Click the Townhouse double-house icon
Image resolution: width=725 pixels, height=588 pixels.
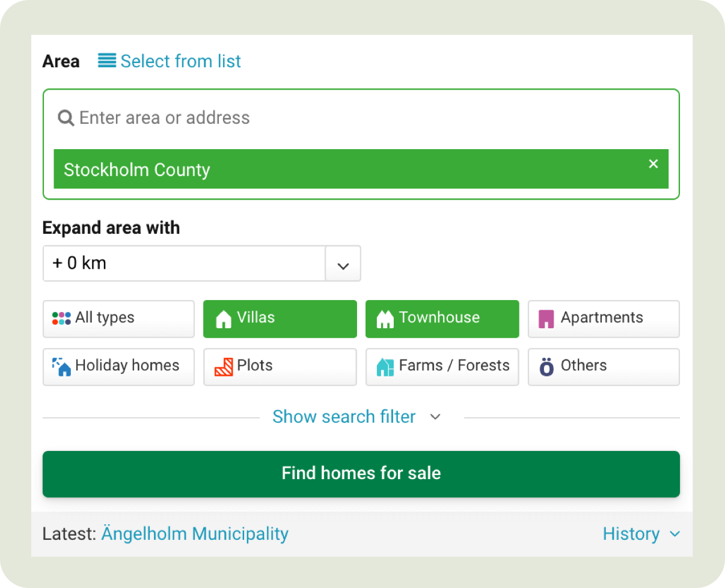(385, 319)
